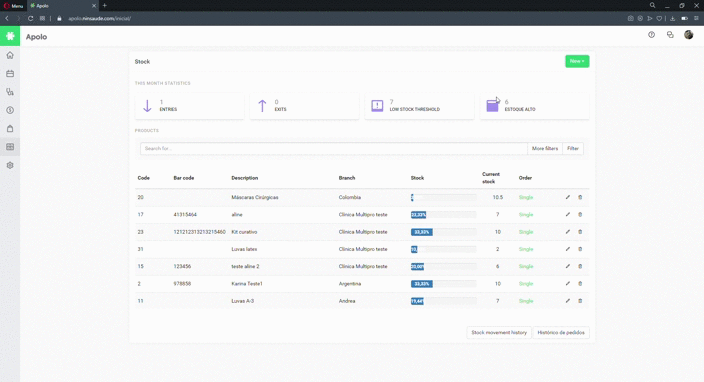Delete the Kit curativo product via trash
This screenshot has width=704, height=382.
(580, 232)
